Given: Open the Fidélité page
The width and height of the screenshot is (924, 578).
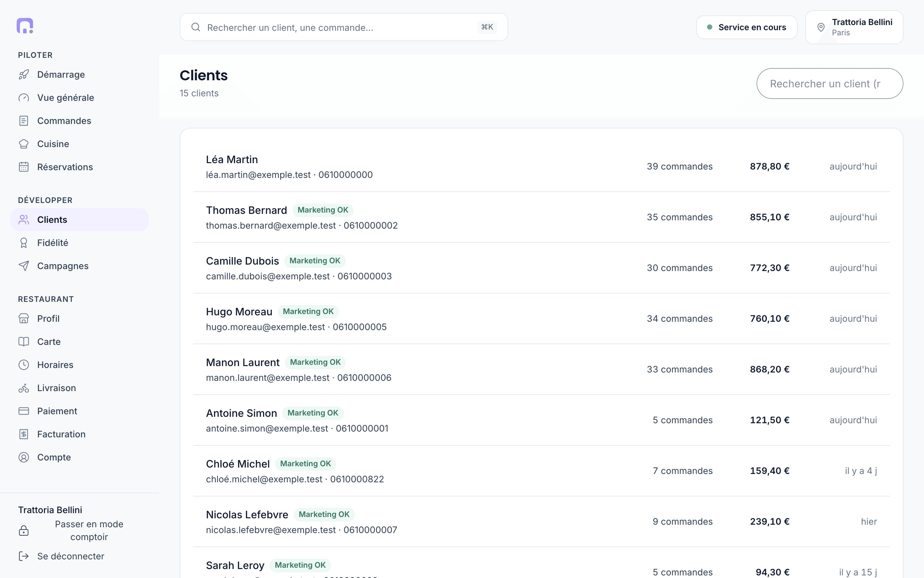Looking at the screenshot, I should click(80, 243).
